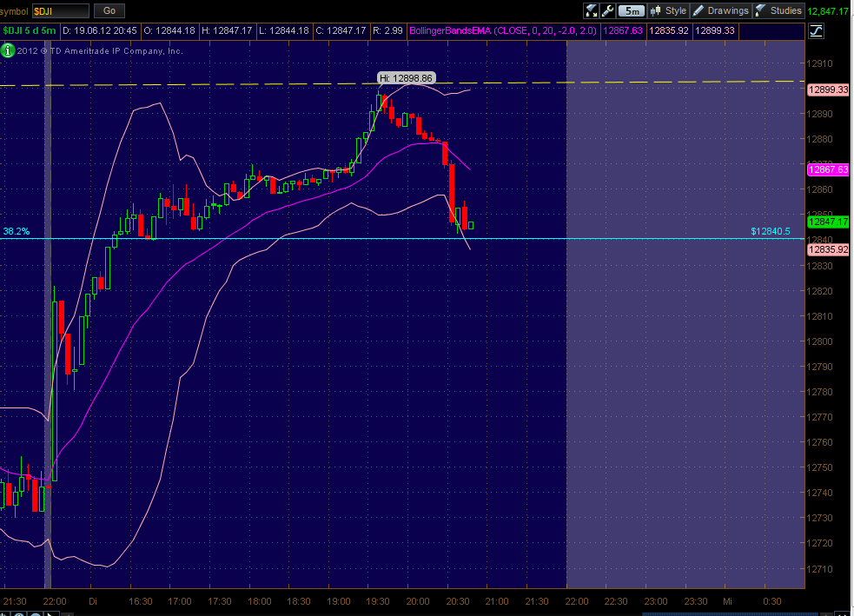Screen dimensions: 854x616
Task: Change the 5m timeframe selector
Action: tap(632, 11)
